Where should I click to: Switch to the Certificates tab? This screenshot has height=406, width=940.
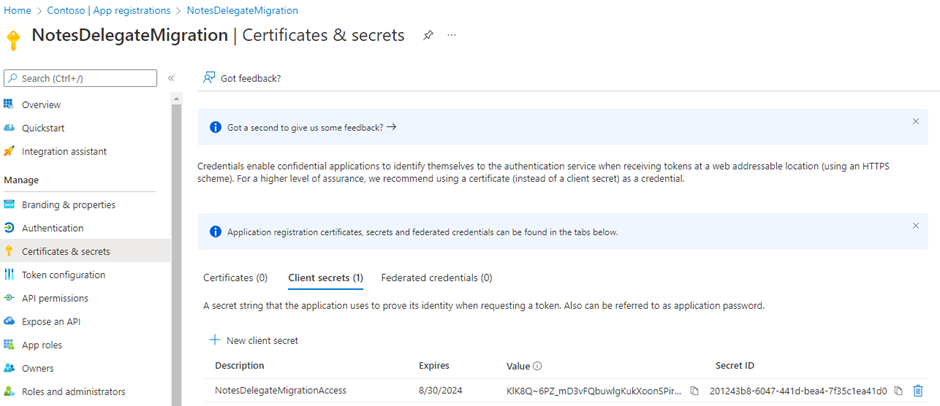tap(235, 277)
